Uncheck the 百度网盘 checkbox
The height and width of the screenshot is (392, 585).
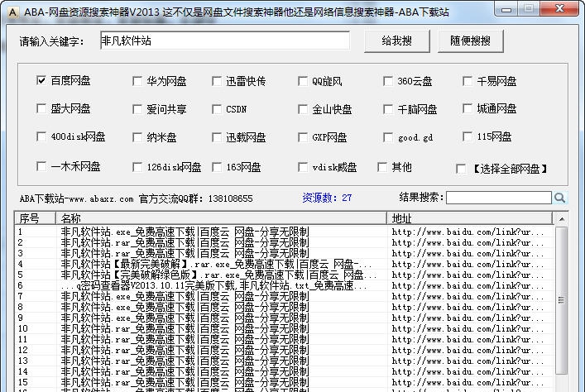(x=41, y=81)
